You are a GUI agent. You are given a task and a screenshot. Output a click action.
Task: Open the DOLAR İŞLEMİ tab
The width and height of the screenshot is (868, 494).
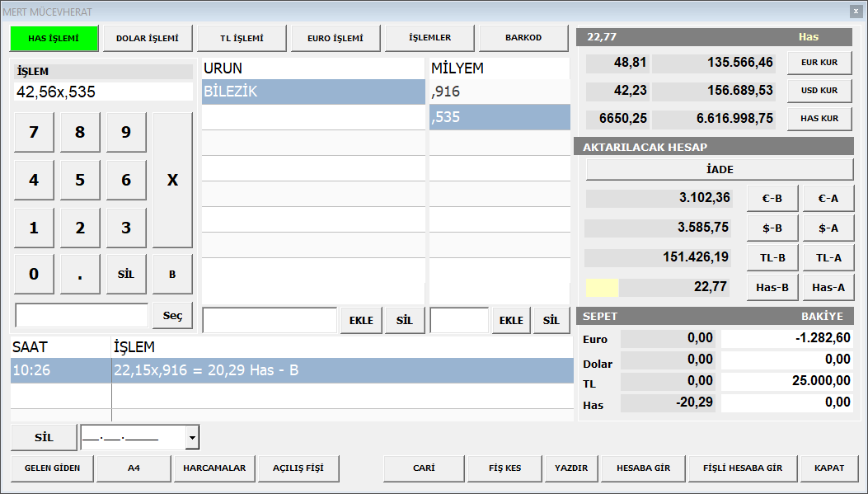point(148,38)
